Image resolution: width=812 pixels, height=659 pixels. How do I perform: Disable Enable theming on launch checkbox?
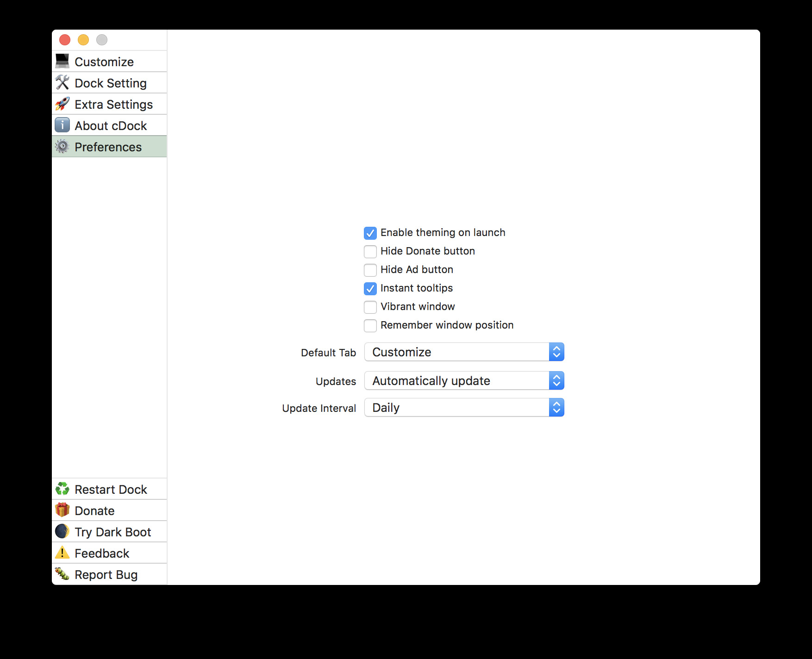pyautogui.click(x=370, y=233)
